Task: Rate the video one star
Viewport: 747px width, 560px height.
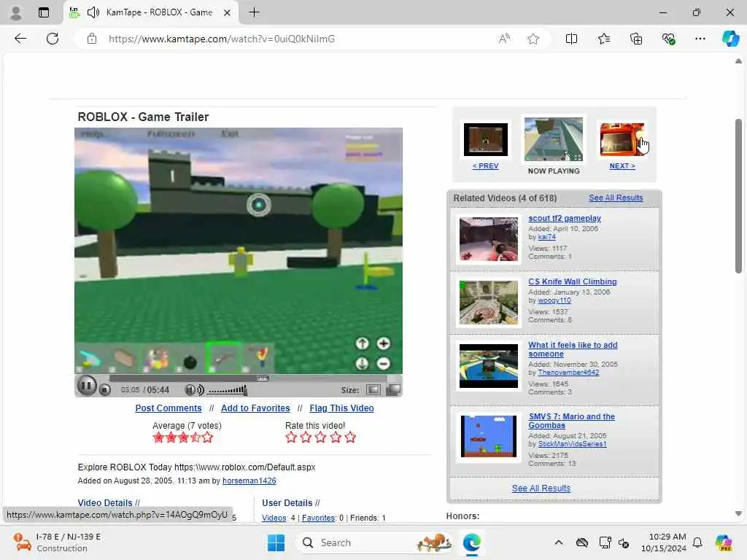Action: (x=291, y=437)
